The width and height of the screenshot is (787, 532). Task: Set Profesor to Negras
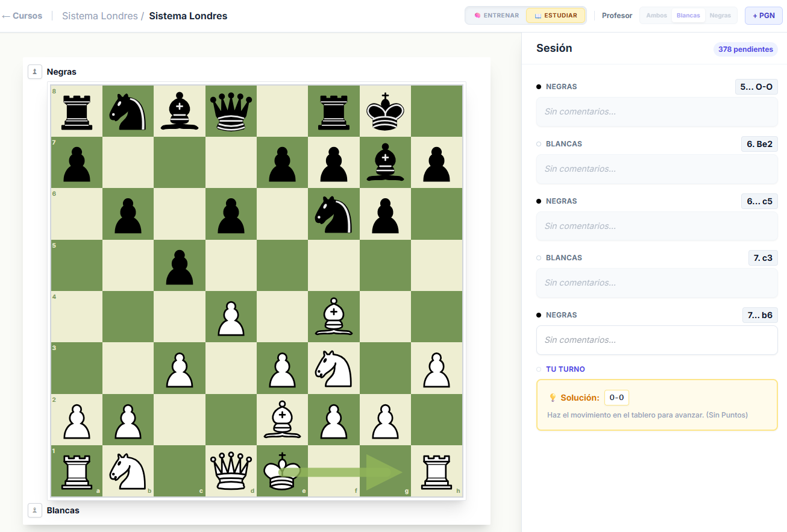tap(720, 16)
